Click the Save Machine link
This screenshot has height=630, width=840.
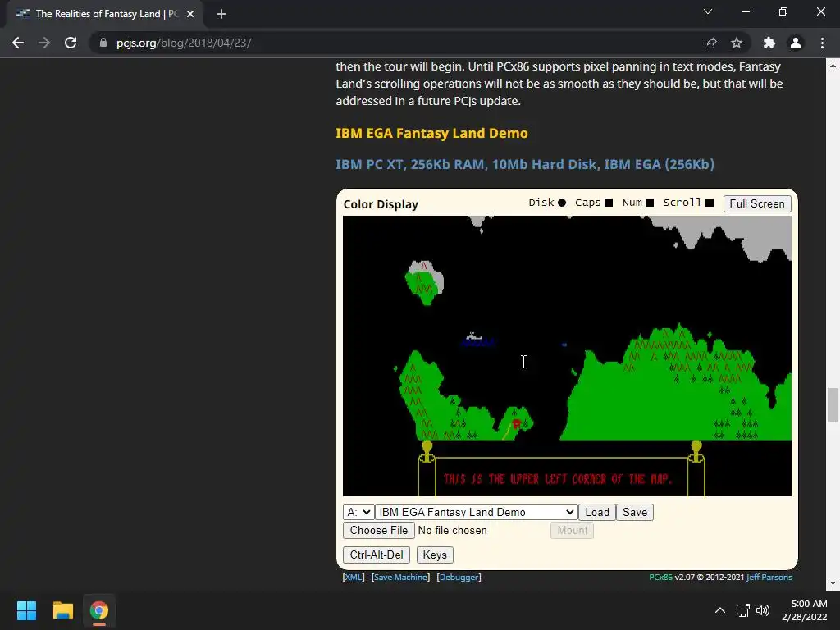tap(400, 577)
